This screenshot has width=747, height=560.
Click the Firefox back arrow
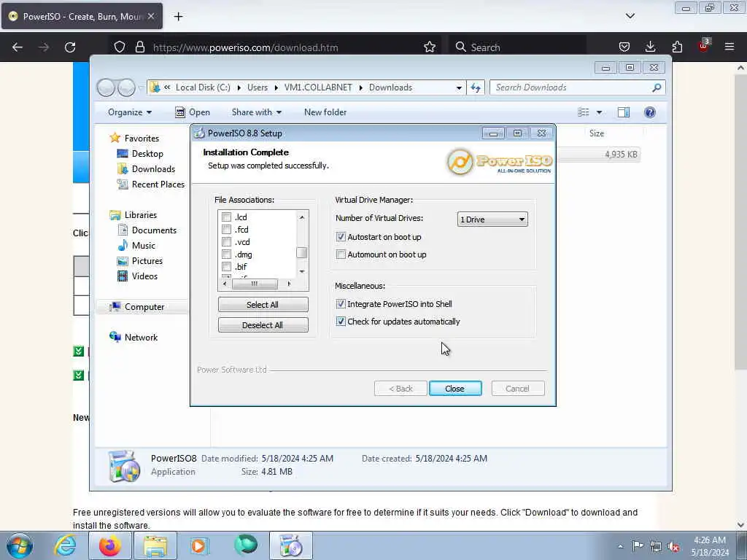click(x=18, y=47)
